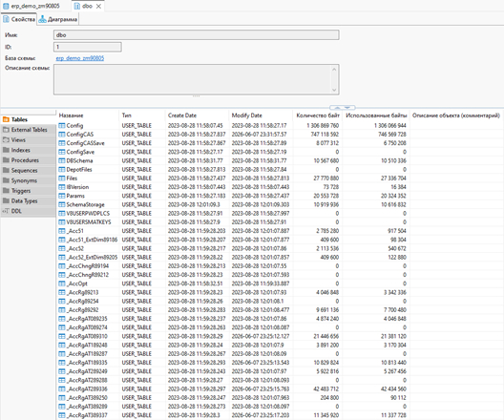Open Data Types in sidebar
Image resolution: width=504 pixels, height=420 pixels.
click(x=28, y=201)
